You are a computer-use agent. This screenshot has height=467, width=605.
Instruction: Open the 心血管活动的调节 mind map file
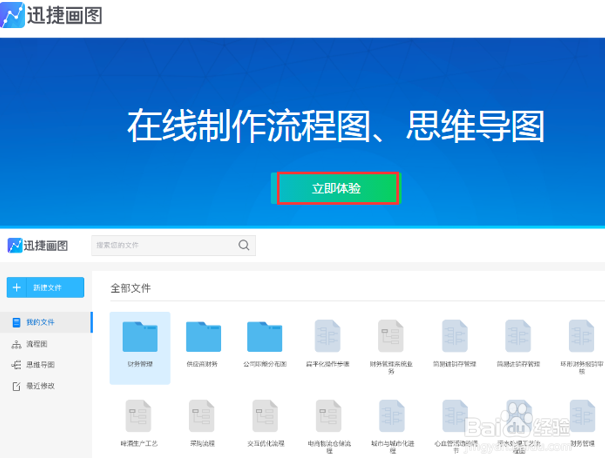click(x=456, y=427)
